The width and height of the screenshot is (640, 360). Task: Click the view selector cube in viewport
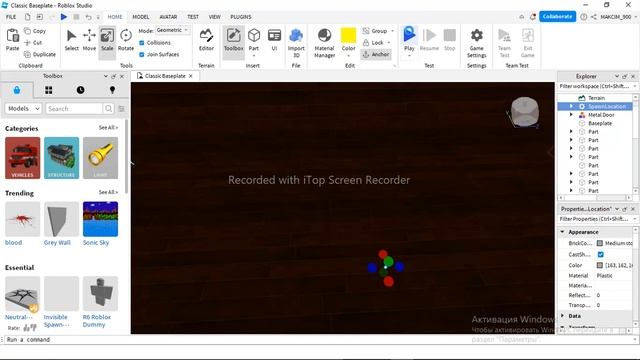pos(525,111)
